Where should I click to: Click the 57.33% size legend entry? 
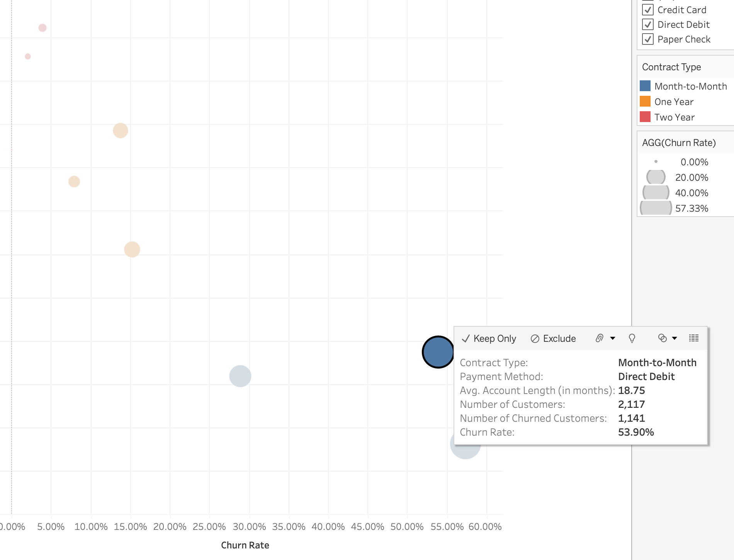(x=674, y=208)
